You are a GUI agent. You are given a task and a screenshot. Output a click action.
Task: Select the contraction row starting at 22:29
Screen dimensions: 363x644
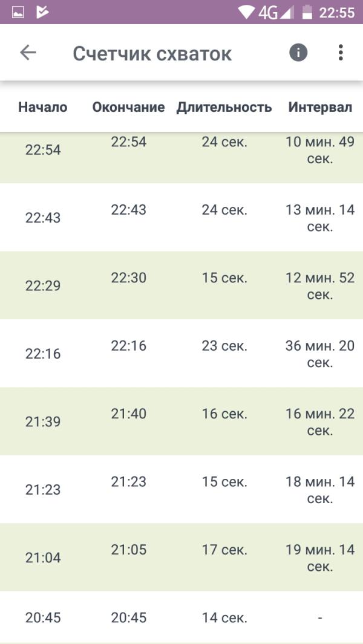tap(181, 285)
